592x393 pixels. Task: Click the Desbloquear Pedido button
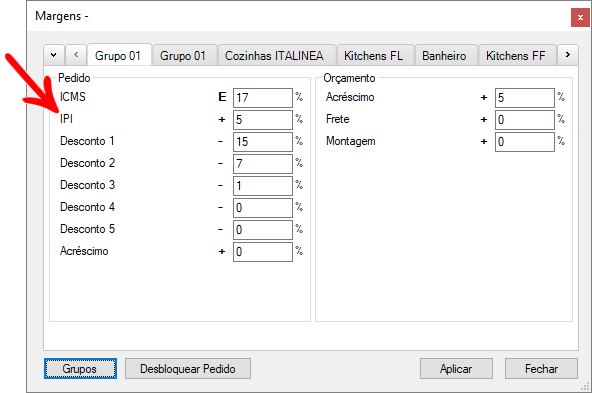click(188, 368)
